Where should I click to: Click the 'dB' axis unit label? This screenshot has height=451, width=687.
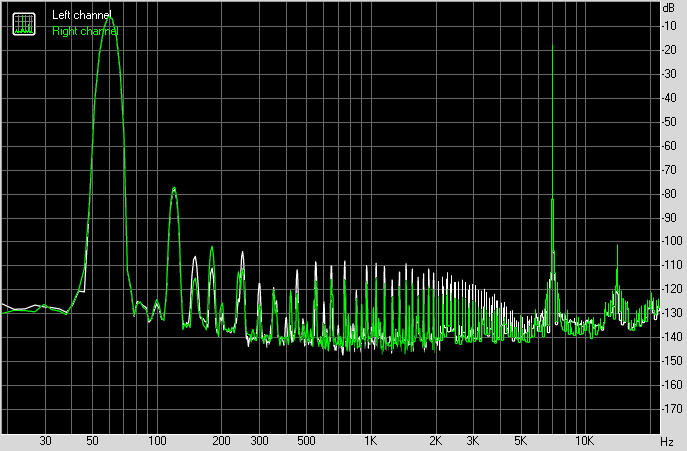pos(669,8)
